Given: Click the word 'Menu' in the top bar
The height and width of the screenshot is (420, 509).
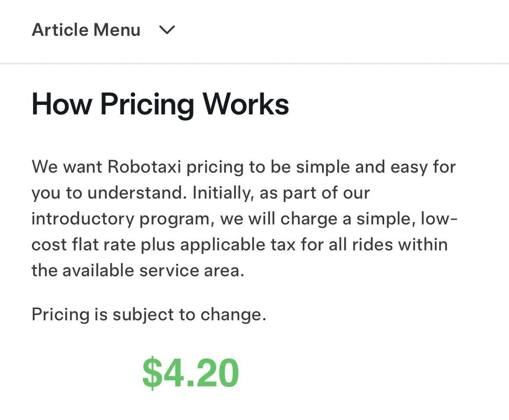Looking at the screenshot, I should point(117,30).
